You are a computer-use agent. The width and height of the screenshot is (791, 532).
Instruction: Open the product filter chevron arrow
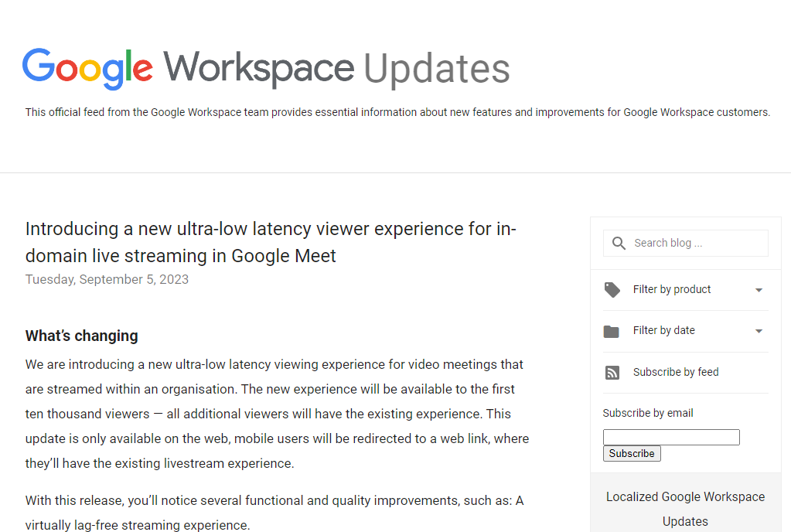coord(759,289)
